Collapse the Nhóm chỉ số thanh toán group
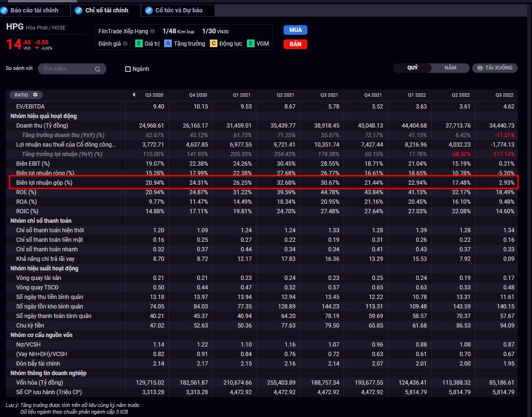This screenshot has width=532, height=417. [x=41, y=220]
